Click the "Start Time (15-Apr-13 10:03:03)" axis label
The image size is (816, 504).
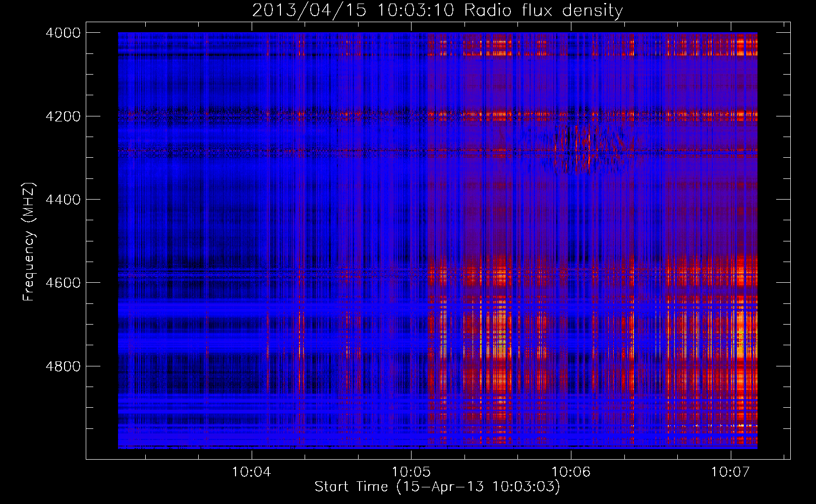point(437,487)
